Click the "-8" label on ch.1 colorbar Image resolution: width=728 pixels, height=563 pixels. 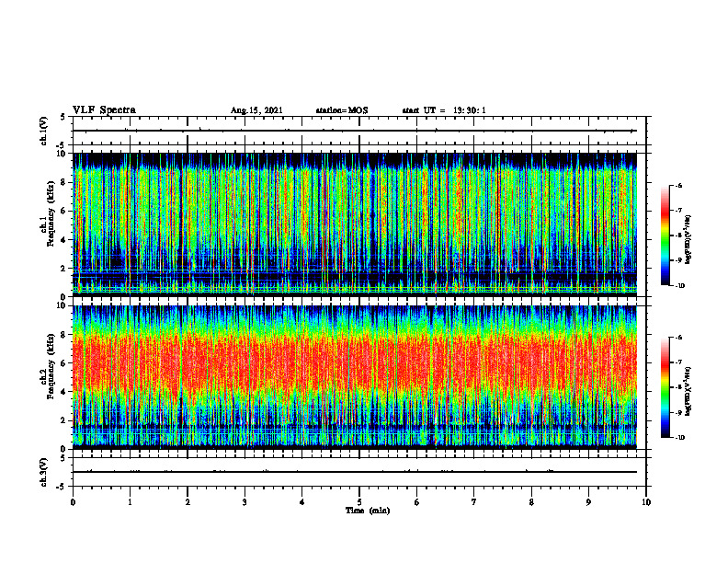click(678, 236)
